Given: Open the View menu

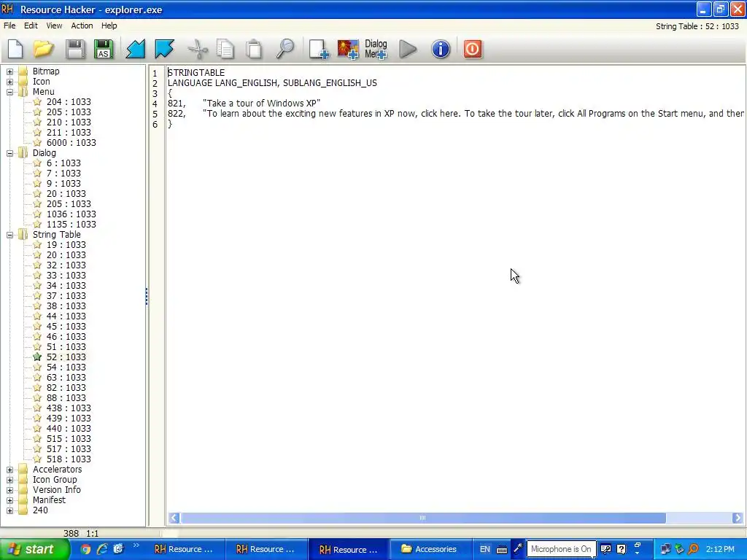Looking at the screenshot, I should (54, 26).
